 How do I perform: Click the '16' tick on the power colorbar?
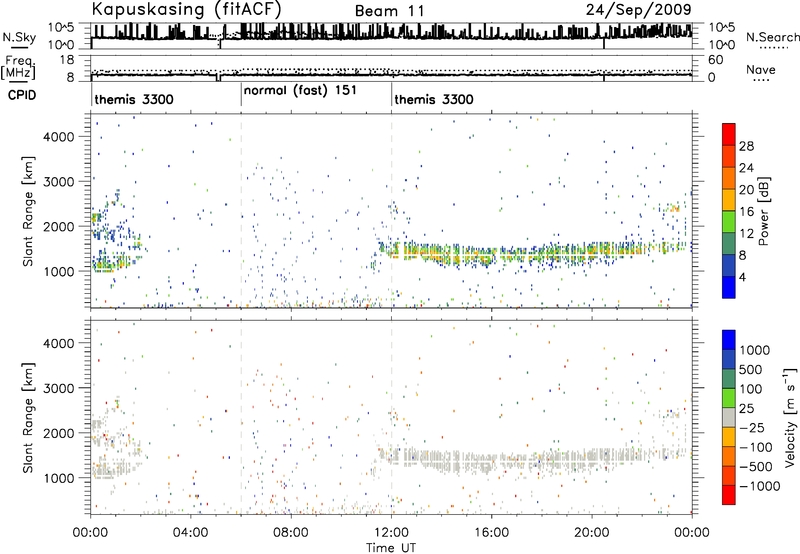(746, 212)
